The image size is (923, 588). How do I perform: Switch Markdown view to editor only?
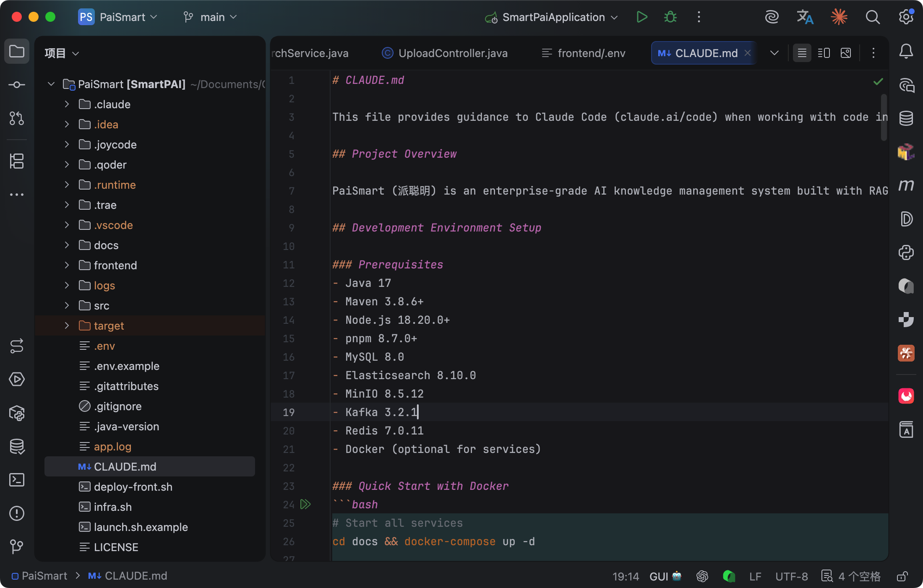click(802, 53)
